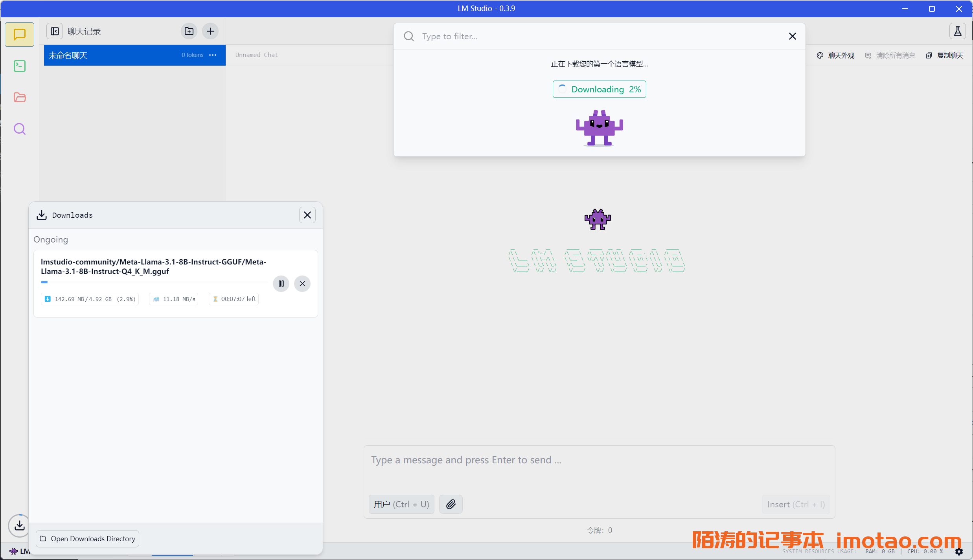973x560 pixels.
Task: Click the flask icon at top right
Action: pos(957,31)
